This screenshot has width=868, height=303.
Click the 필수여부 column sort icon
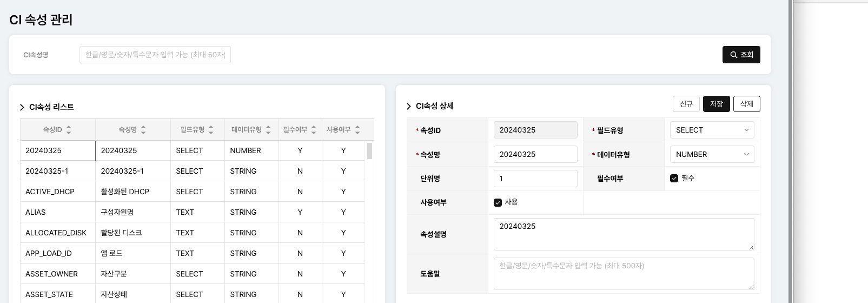(x=314, y=130)
